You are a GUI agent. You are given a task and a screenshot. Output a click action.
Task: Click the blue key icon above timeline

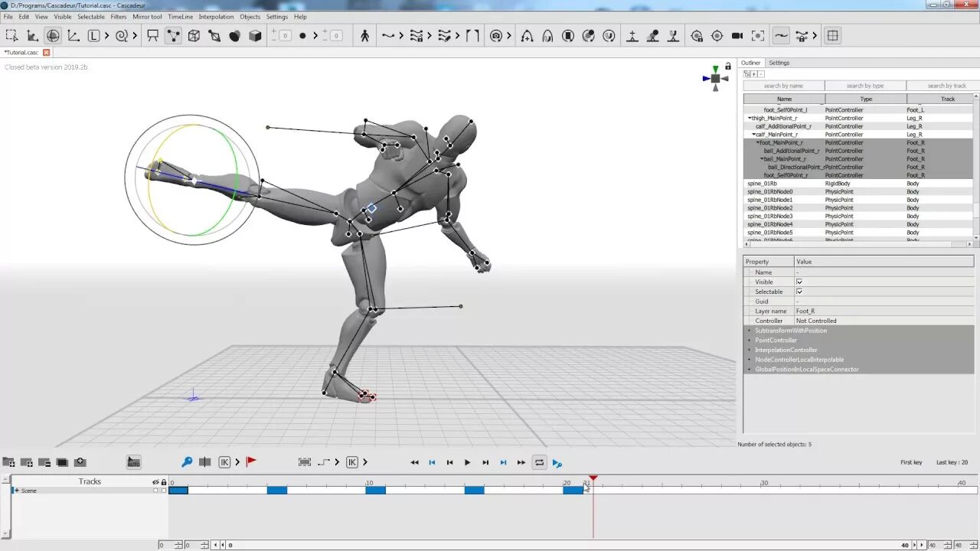[x=187, y=462]
